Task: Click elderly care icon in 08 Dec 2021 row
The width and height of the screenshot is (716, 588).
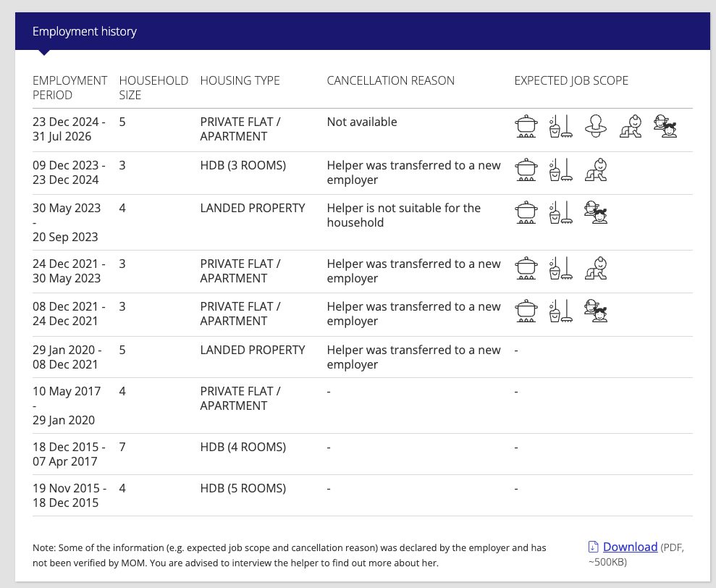Action: [596, 311]
